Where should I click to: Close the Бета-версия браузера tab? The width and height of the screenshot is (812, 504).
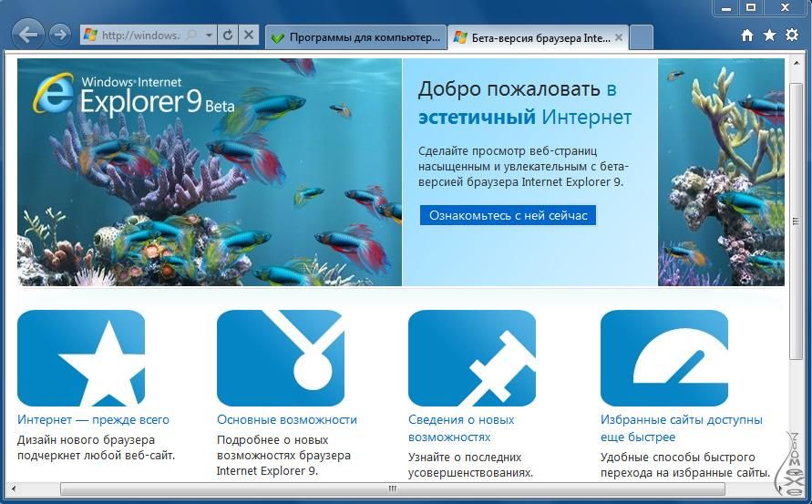click(618, 37)
